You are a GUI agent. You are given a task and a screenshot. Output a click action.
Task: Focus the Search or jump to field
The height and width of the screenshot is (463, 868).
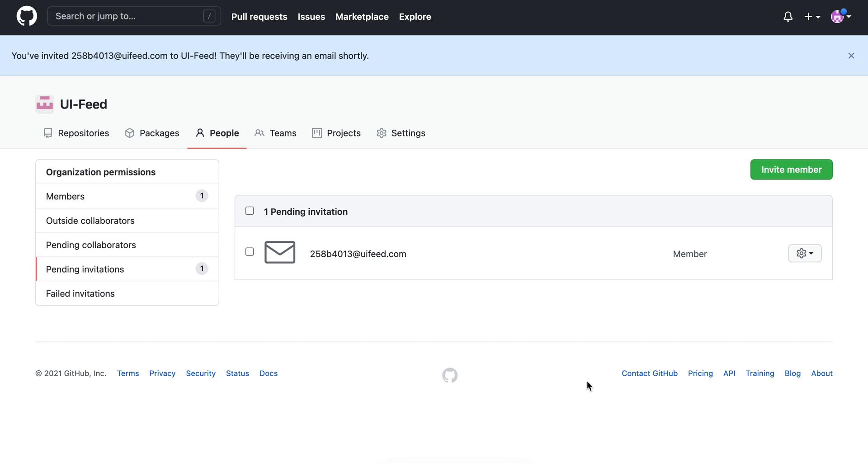pos(134,16)
